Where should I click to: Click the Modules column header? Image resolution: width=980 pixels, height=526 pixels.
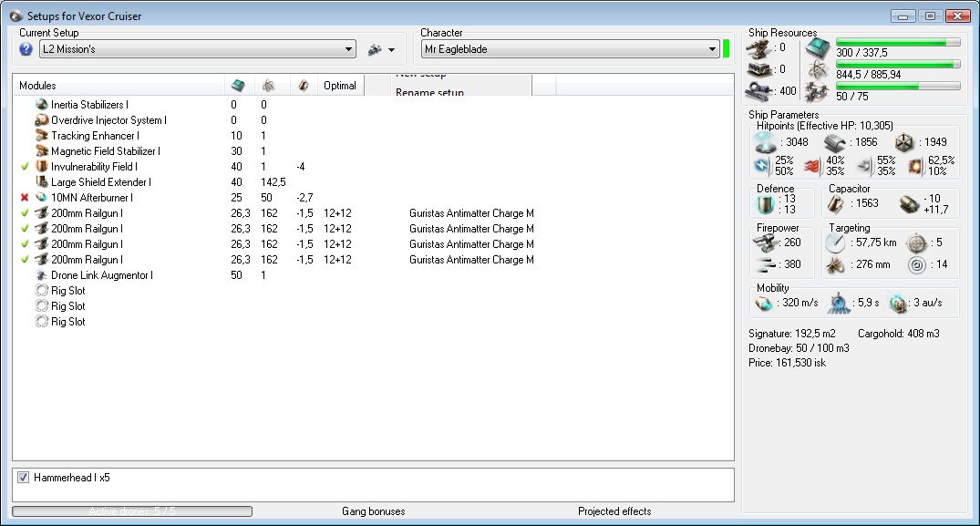coord(119,86)
